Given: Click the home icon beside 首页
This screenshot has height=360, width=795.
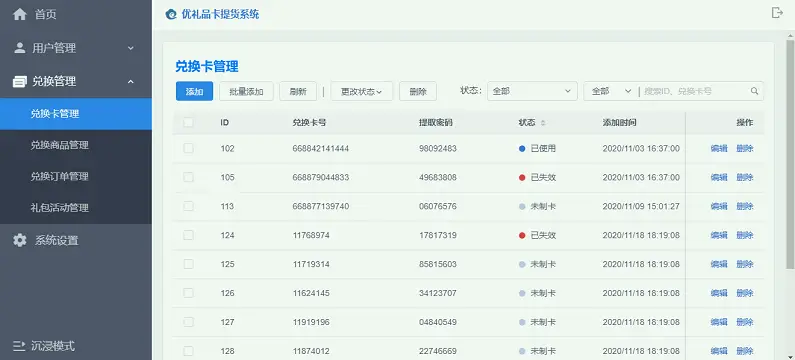Looking at the screenshot, I should (19, 15).
